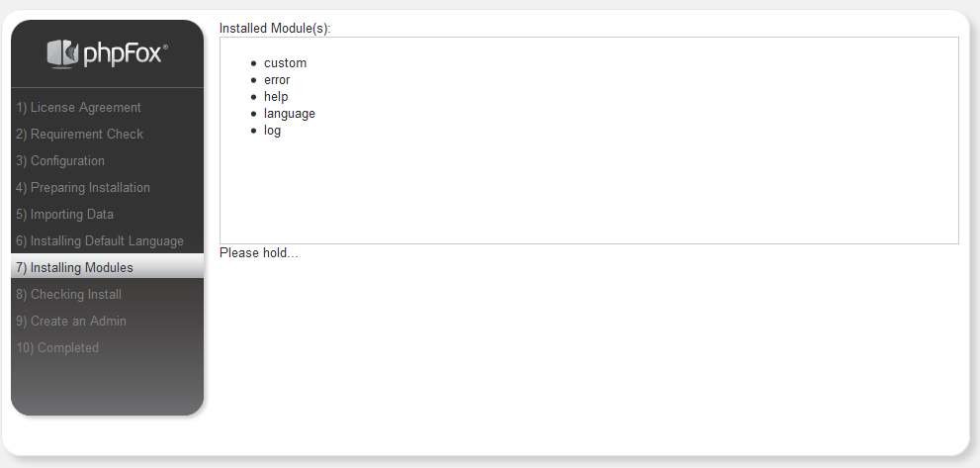
Task: Click the Installed Module(s) heading
Action: (x=275, y=29)
